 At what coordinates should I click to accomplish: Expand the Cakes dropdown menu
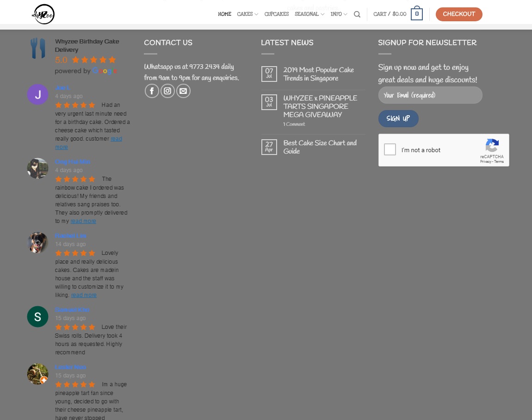(x=247, y=14)
